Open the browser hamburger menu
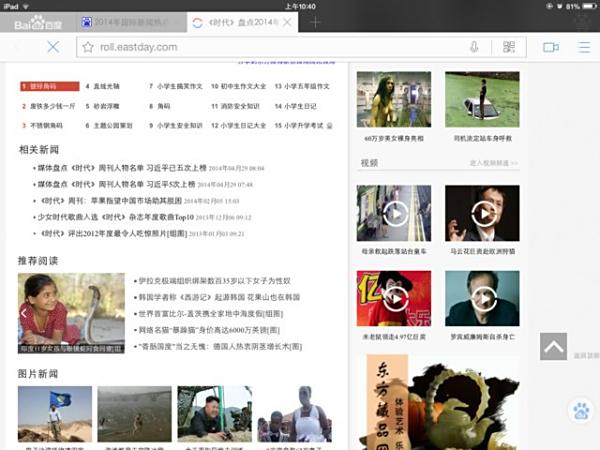The image size is (600, 450). pos(584,47)
